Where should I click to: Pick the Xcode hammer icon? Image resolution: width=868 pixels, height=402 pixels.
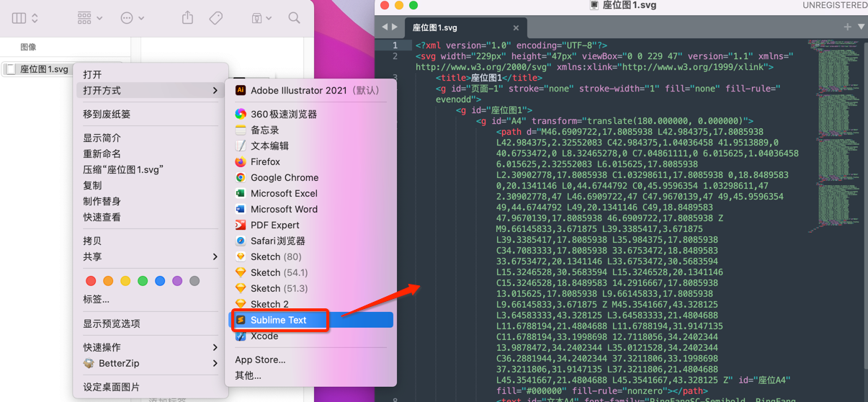pyautogui.click(x=241, y=336)
